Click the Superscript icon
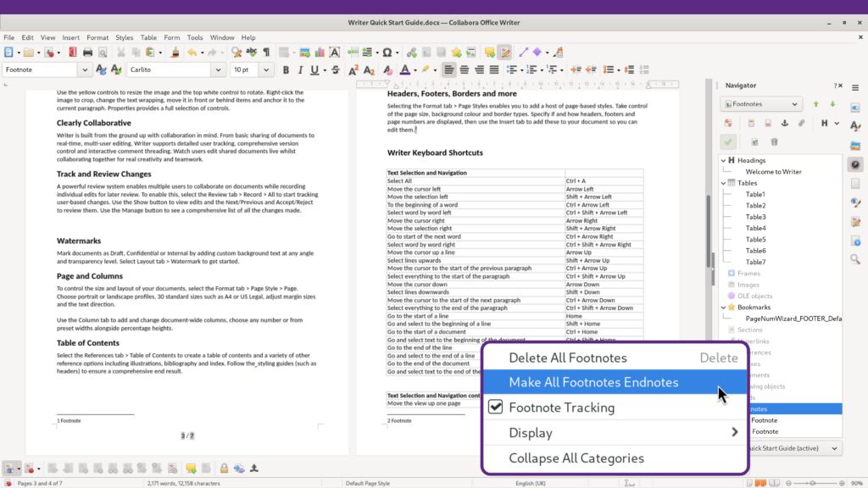This screenshot has width=868, height=488. [x=353, y=69]
